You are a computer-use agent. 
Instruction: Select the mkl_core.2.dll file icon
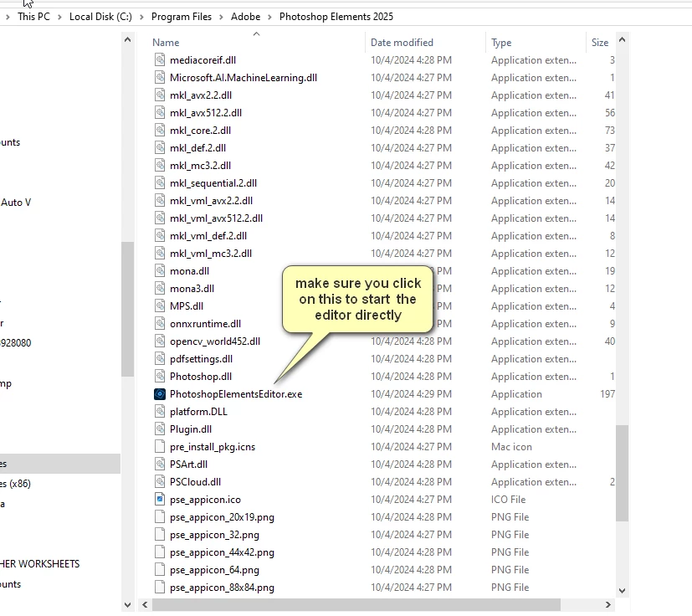pyautogui.click(x=160, y=131)
